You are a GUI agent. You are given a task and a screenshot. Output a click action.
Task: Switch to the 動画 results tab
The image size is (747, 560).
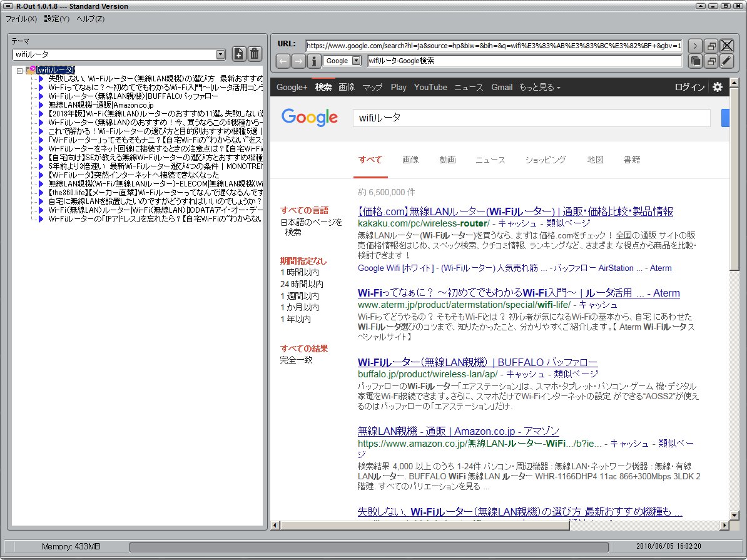coord(447,160)
